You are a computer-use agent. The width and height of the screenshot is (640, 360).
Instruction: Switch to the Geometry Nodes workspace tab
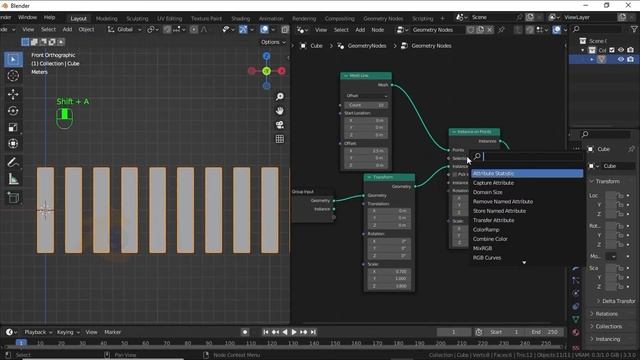pyautogui.click(x=383, y=18)
